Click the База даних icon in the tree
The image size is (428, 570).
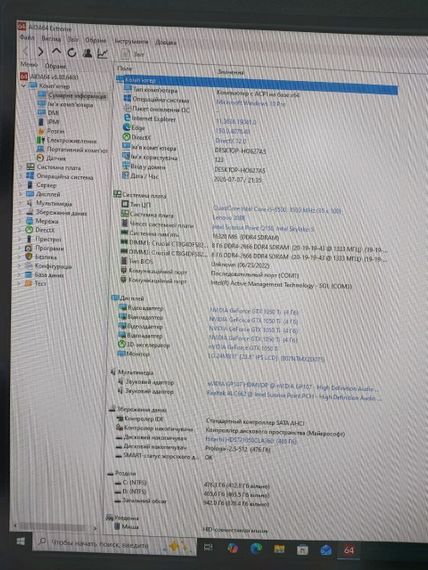point(29,274)
